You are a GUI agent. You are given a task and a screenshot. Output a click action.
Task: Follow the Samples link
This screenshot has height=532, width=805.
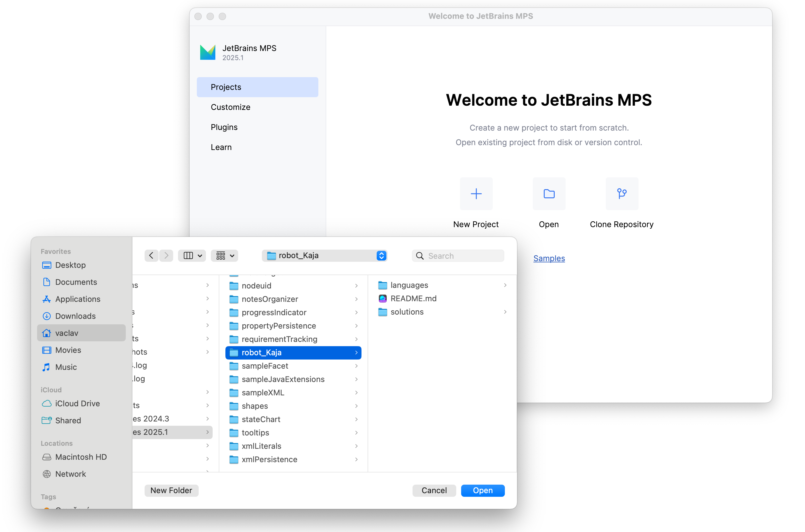[549, 258]
